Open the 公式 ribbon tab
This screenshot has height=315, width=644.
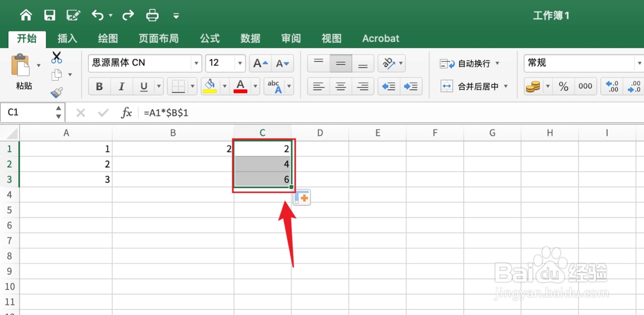tap(210, 39)
